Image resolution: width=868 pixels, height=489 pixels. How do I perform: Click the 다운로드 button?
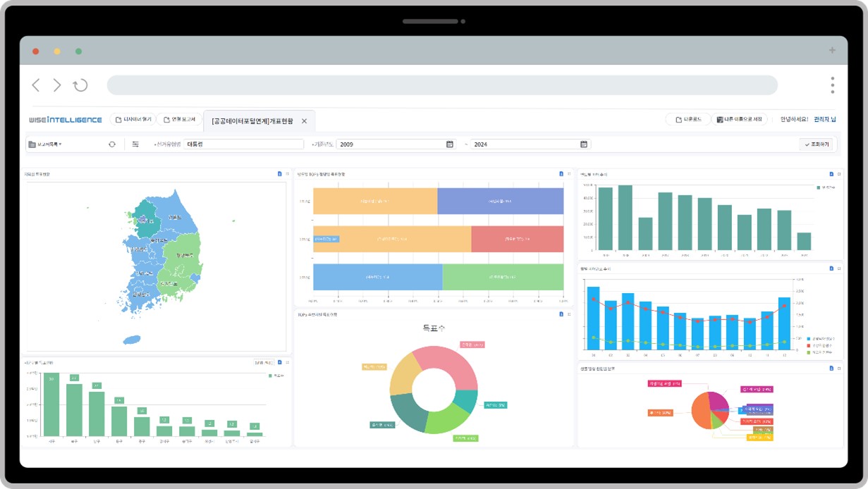click(x=687, y=120)
